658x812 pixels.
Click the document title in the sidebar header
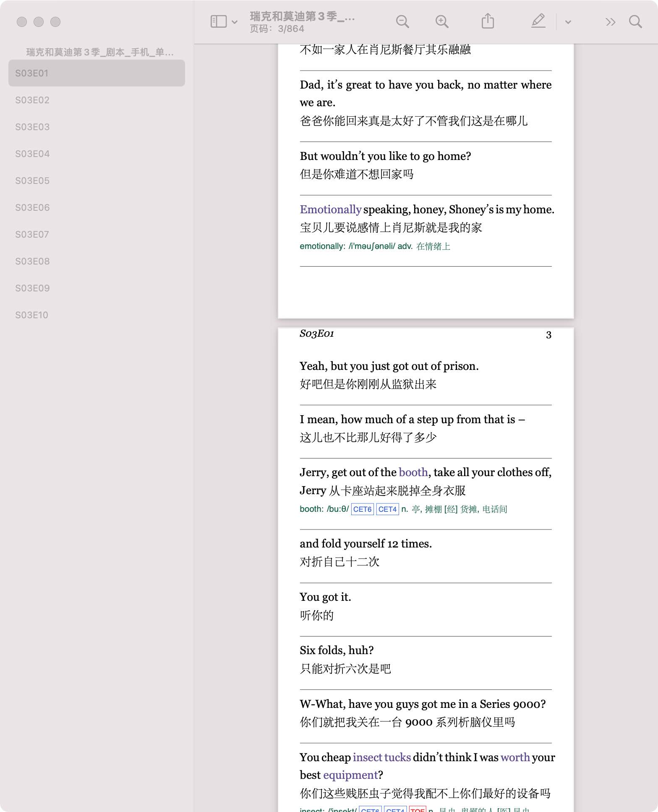(x=100, y=52)
